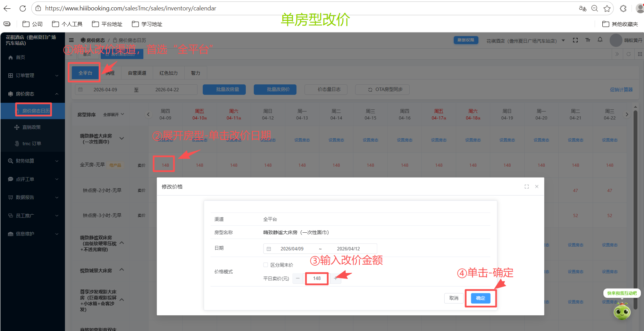644x331 pixels.
Task: Open the 全部展开 dropdown
Action: click(114, 114)
